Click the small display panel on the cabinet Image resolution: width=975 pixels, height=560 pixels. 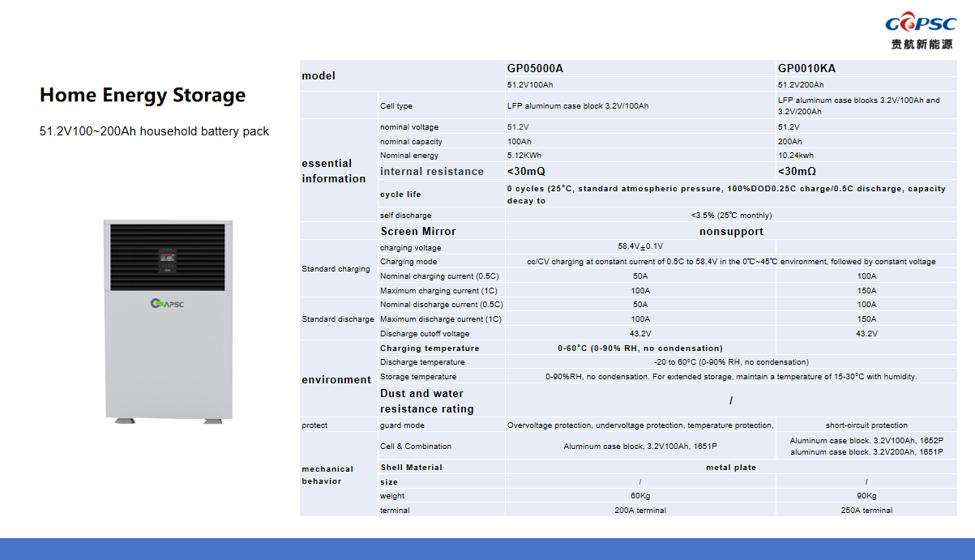[168, 259]
